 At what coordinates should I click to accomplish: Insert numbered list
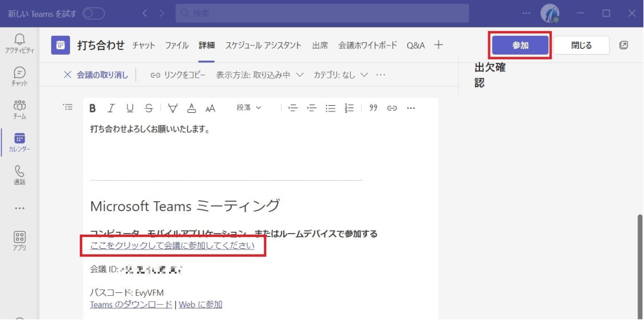(349, 108)
